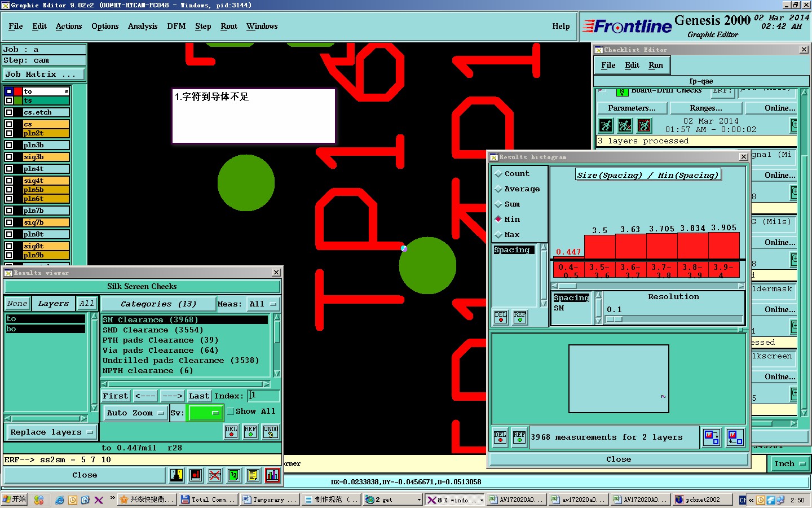Open the Meas All dropdown
The image size is (812, 508).
pyautogui.click(x=263, y=304)
